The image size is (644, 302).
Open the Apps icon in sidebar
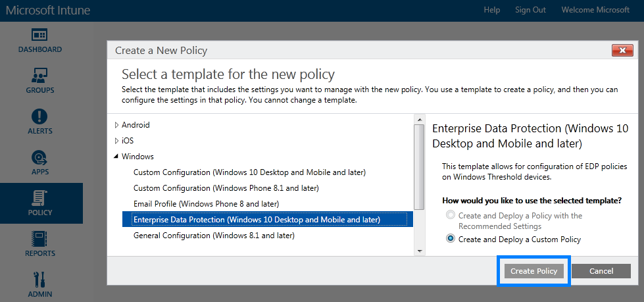point(39,157)
